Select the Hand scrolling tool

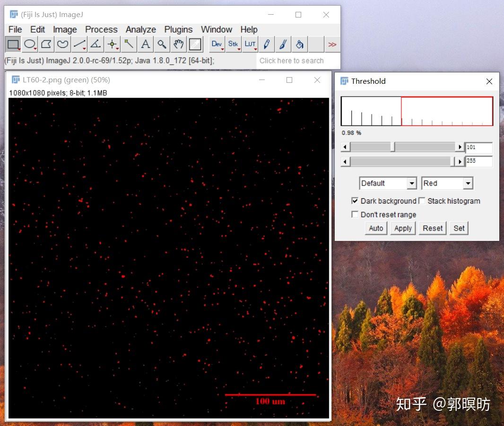click(178, 44)
